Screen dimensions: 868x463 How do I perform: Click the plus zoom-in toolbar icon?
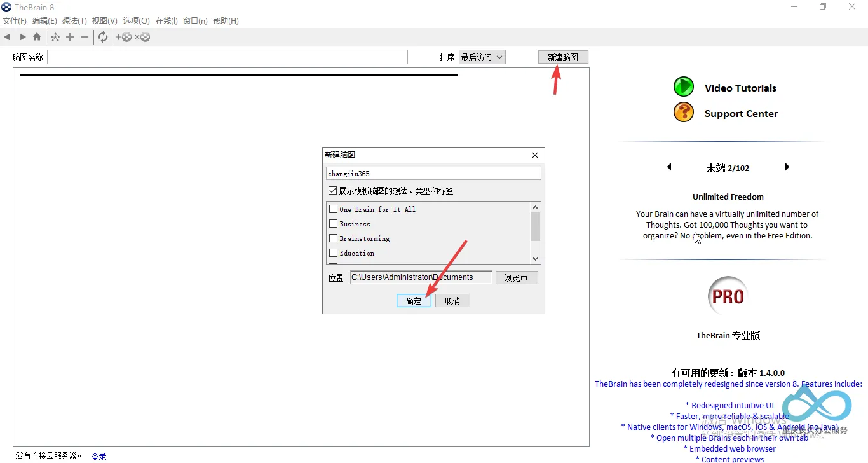(70, 38)
